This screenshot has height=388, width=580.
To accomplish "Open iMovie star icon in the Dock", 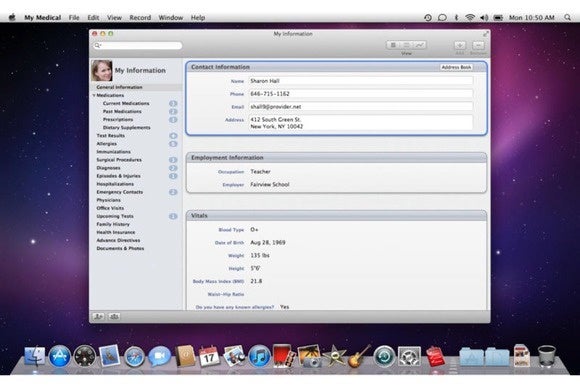I will (334, 356).
